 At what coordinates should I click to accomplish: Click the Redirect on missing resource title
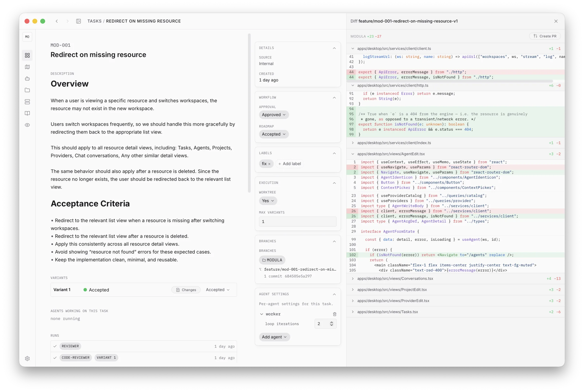[98, 55]
